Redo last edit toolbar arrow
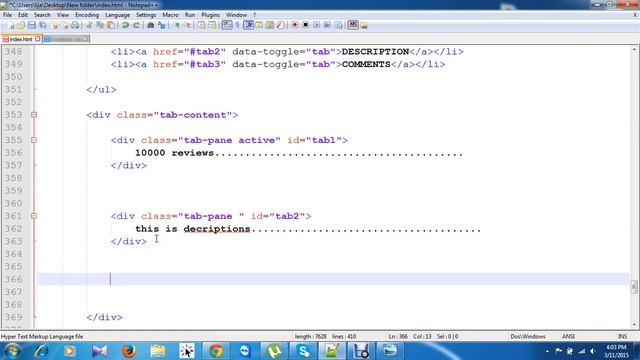Image resolution: width=640 pixels, height=360 pixels. (136, 25)
